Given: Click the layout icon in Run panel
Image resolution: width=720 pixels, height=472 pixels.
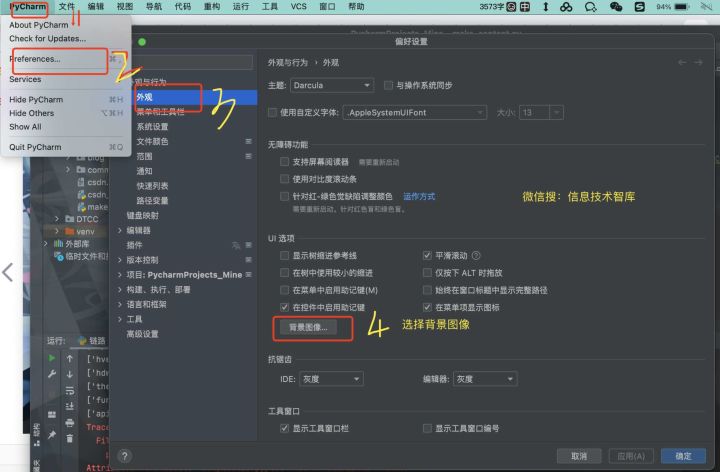Looking at the screenshot, I should [x=52, y=415].
